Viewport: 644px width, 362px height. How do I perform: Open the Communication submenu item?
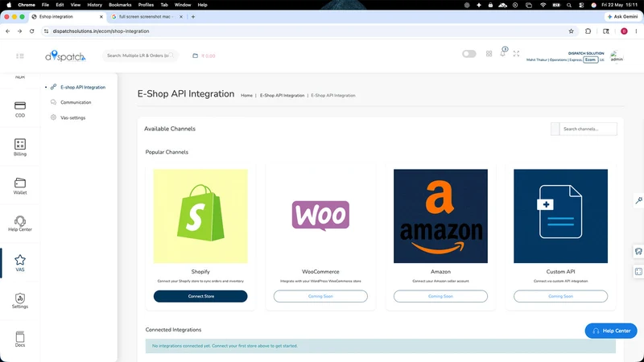[76, 102]
